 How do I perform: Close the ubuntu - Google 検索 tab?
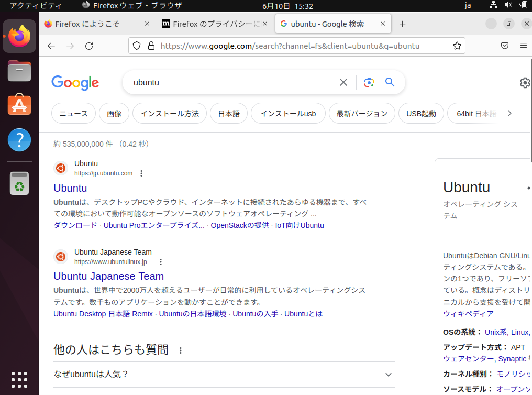pyautogui.click(x=383, y=24)
